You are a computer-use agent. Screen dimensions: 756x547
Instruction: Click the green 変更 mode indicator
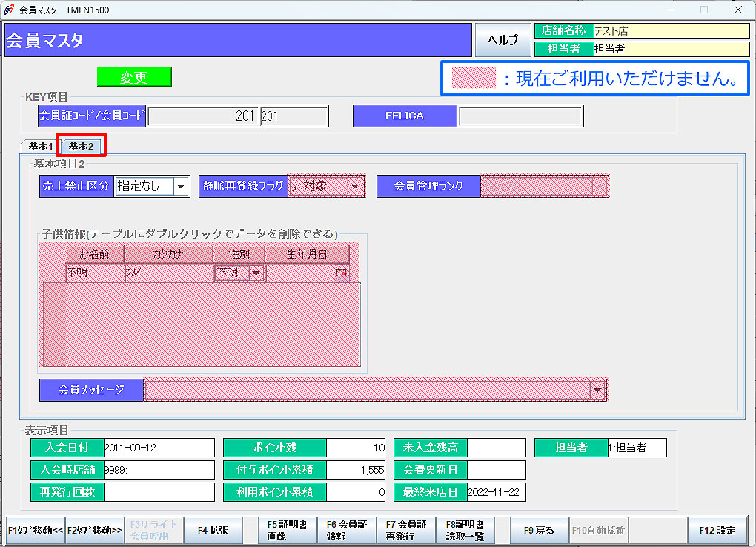[x=134, y=78]
